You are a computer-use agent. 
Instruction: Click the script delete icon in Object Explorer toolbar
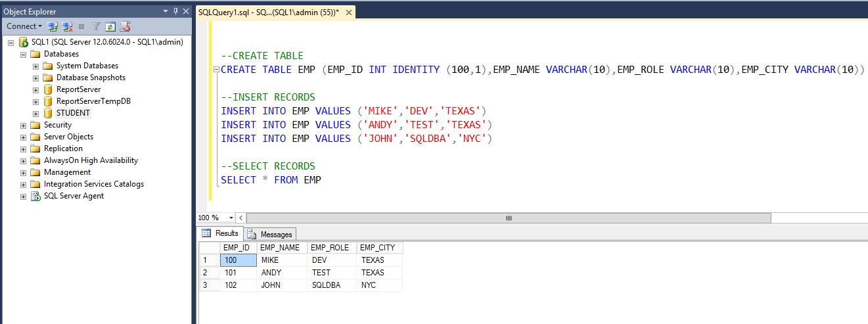pos(125,26)
